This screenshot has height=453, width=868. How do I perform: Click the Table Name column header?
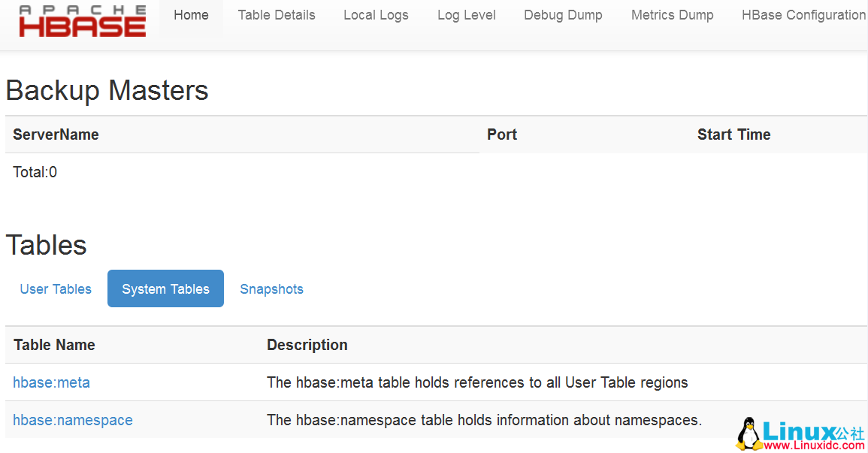click(x=54, y=345)
